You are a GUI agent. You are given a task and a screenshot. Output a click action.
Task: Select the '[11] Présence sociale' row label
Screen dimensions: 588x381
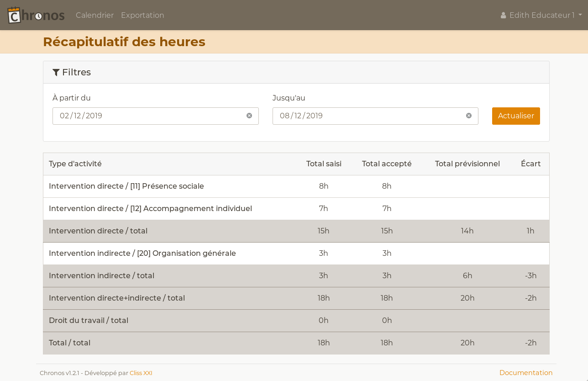click(126, 186)
